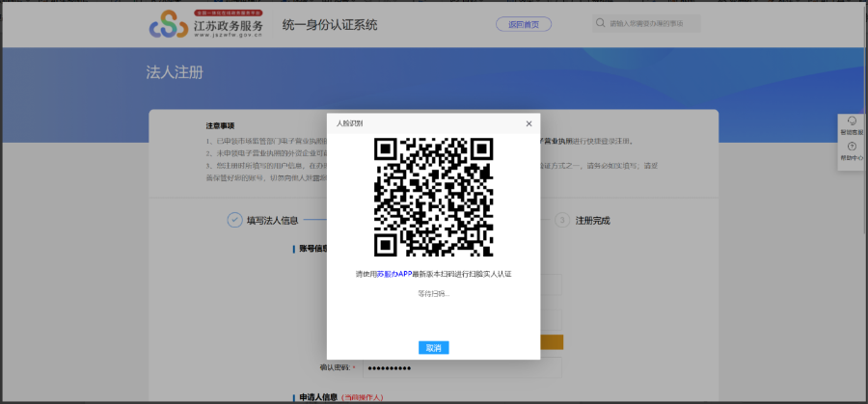Click the 申请人信息 section heading

(x=318, y=397)
